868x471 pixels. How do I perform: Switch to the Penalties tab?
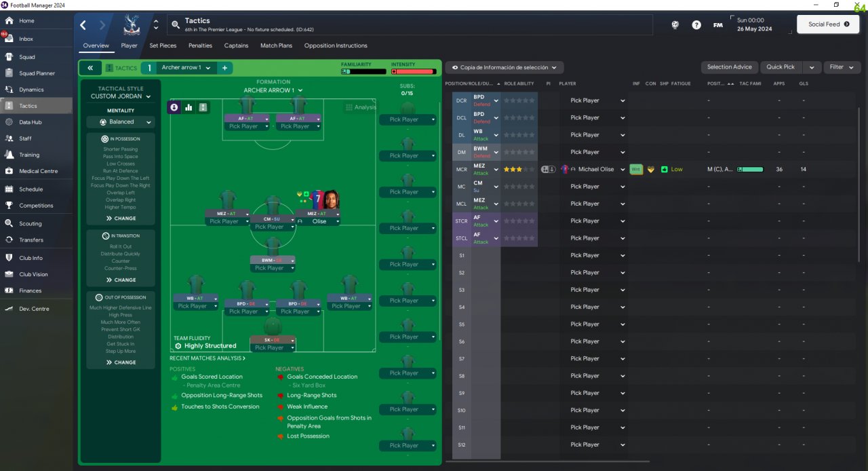[200, 45]
